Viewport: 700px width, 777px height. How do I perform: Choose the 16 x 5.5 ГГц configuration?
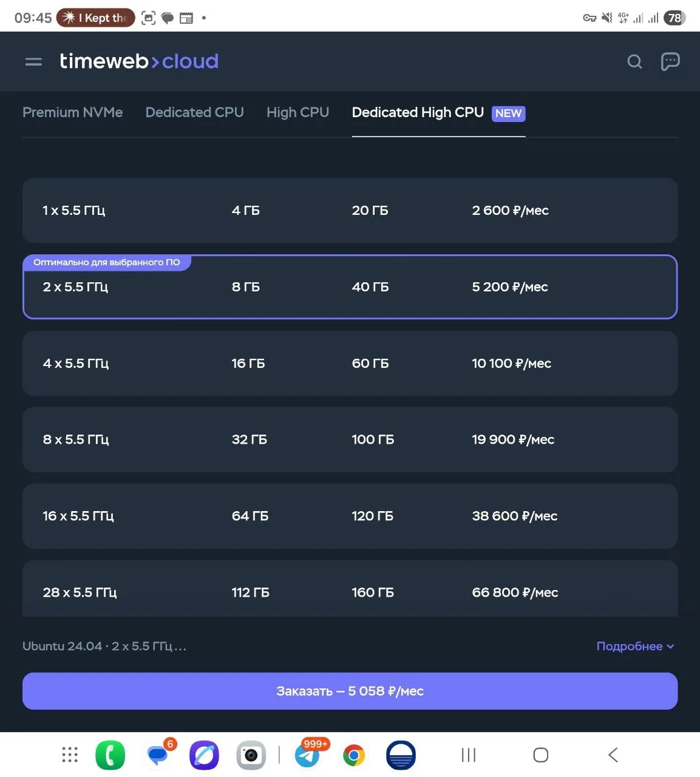[x=350, y=516]
